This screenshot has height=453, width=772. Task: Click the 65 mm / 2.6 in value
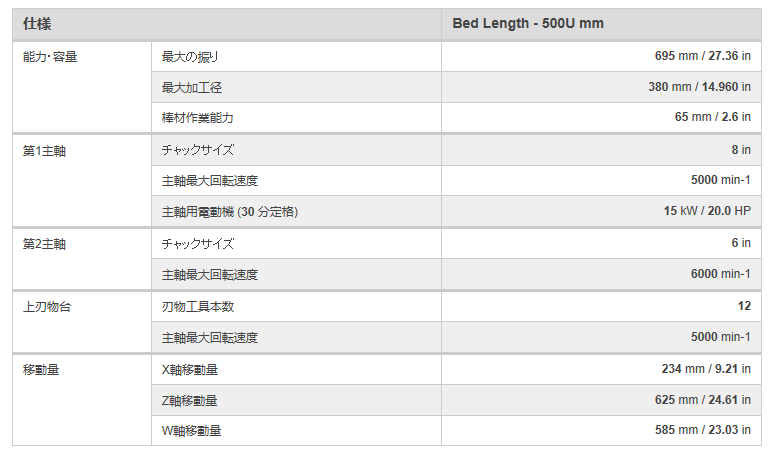(x=712, y=118)
